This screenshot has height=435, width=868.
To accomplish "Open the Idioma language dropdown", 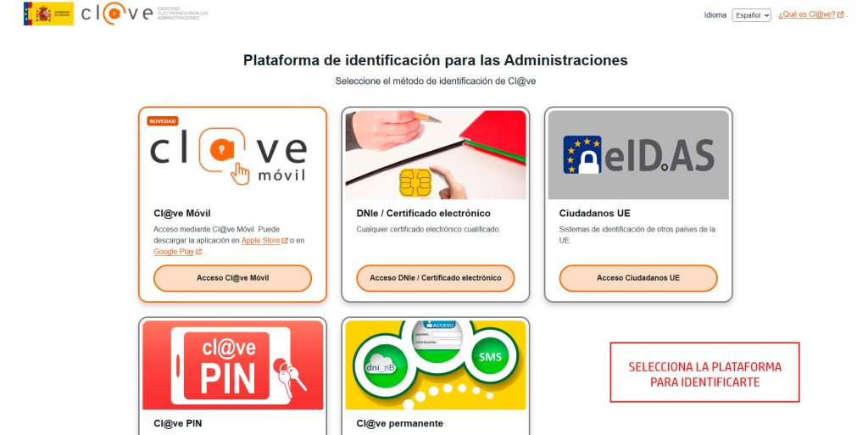I will 751,15.
